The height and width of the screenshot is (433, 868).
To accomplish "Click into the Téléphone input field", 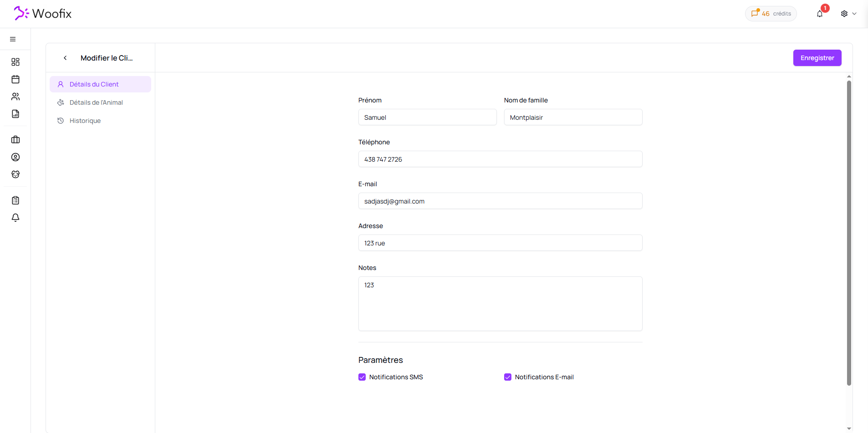I will (500, 159).
